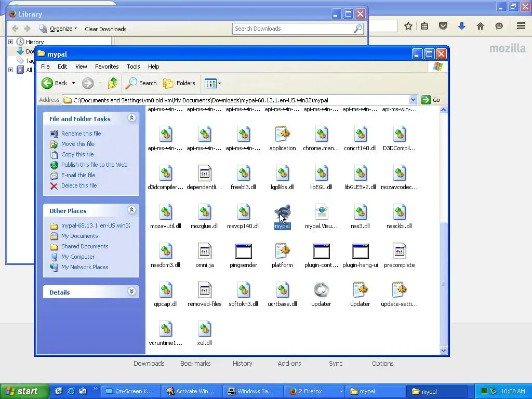The width and height of the screenshot is (532, 399).
Task: Select the removed-files icon
Action: tap(205, 290)
